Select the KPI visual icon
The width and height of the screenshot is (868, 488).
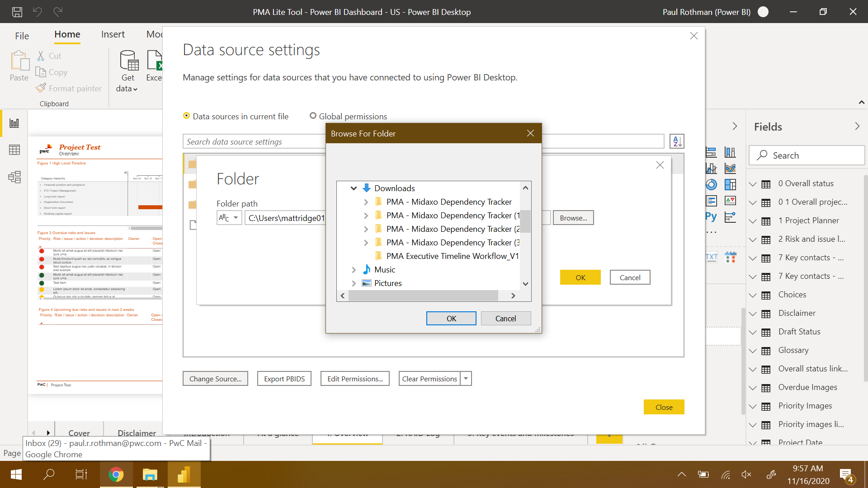pos(730,201)
